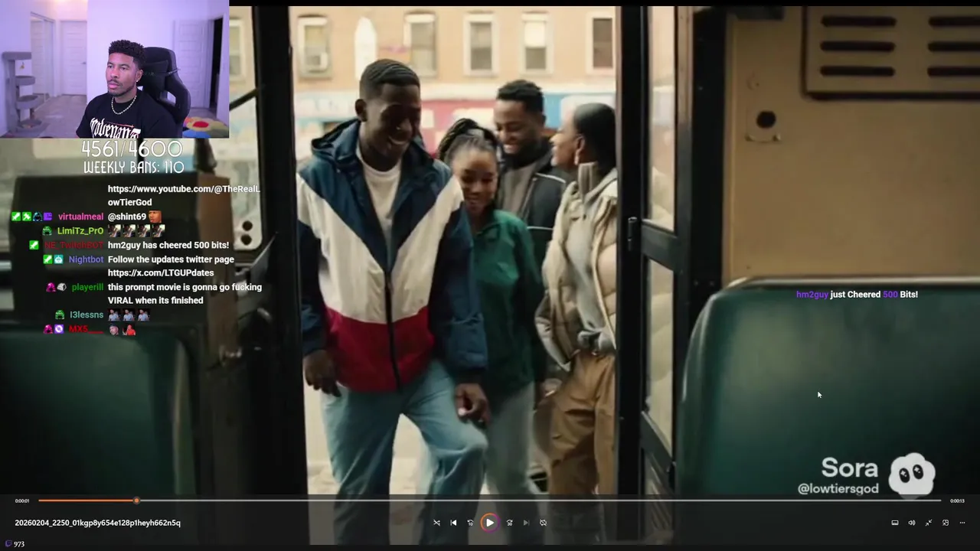Open the more options ellipsis menu
The width and height of the screenshot is (980, 551).
tap(962, 523)
